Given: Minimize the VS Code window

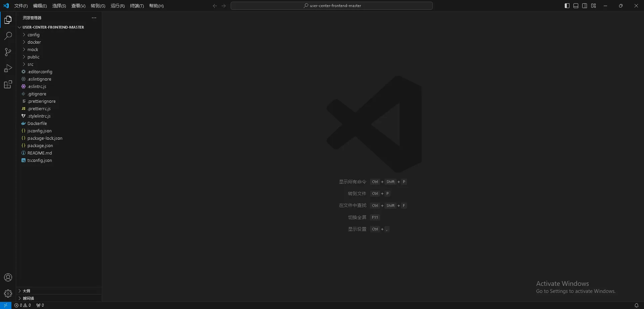Looking at the screenshot, I should pyautogui.click(x=605, y=6).
